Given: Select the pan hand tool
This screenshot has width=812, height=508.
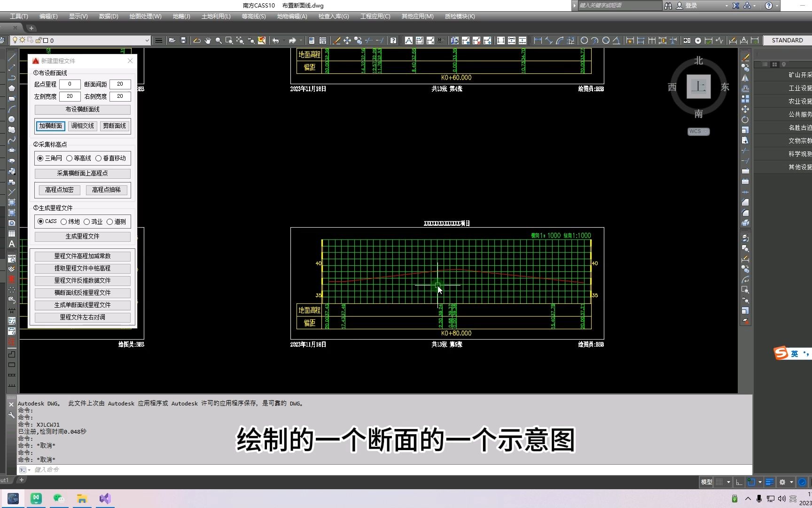Looking at the screenshot, I should pyautogui.click(x=208, y=40).
